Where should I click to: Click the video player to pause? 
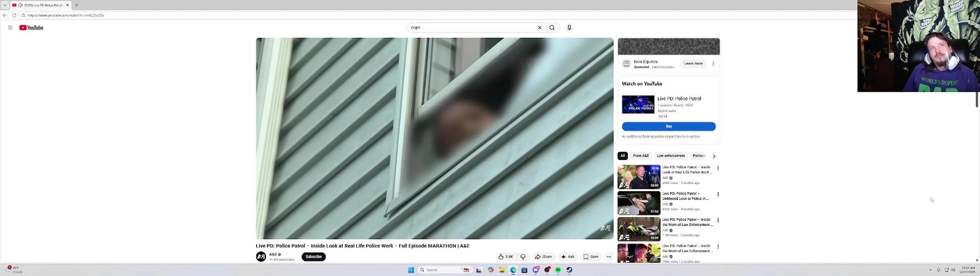click(x=434, y=138)
